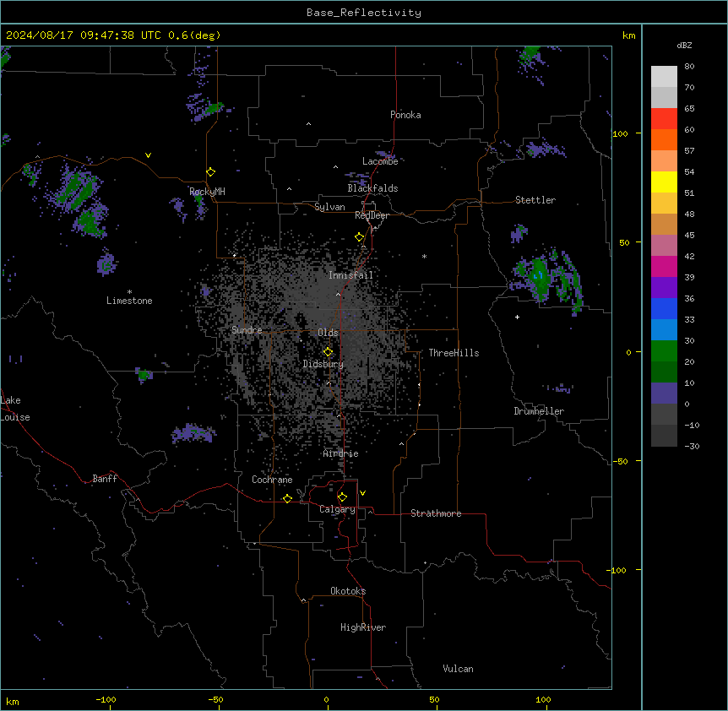Click the yellow diamond marker at Calgary
Viewport: 728px width, 711px height.
[x=342, y=497]
